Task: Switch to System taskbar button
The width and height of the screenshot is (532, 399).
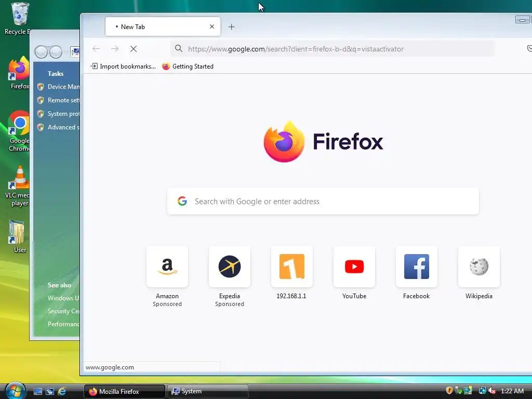Action: point(208,391)
